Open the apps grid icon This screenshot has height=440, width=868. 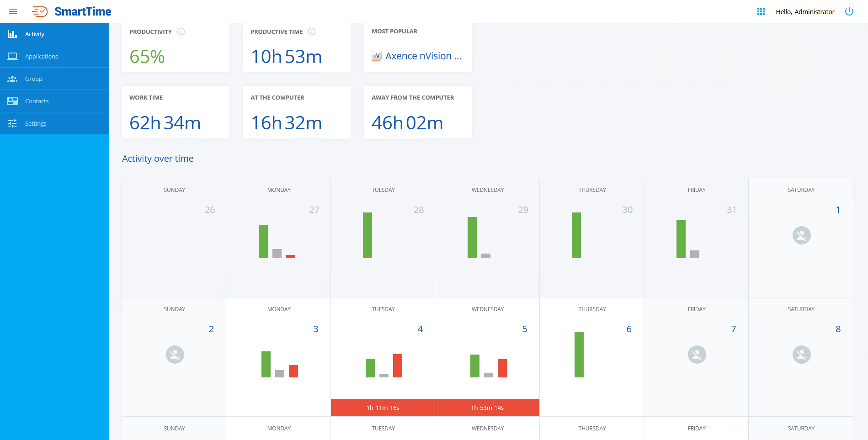tap(761, 11)
